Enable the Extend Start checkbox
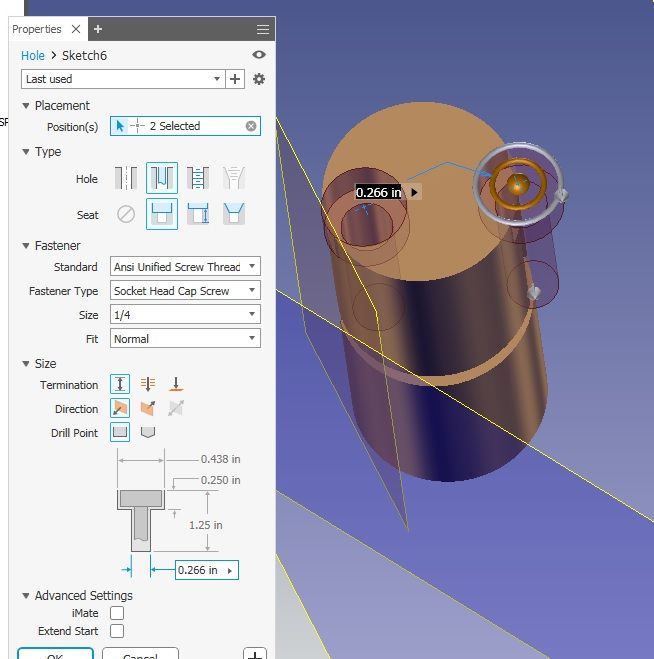Image resolution: width=654 pixels, height=659 pixels. pos(117,631)
